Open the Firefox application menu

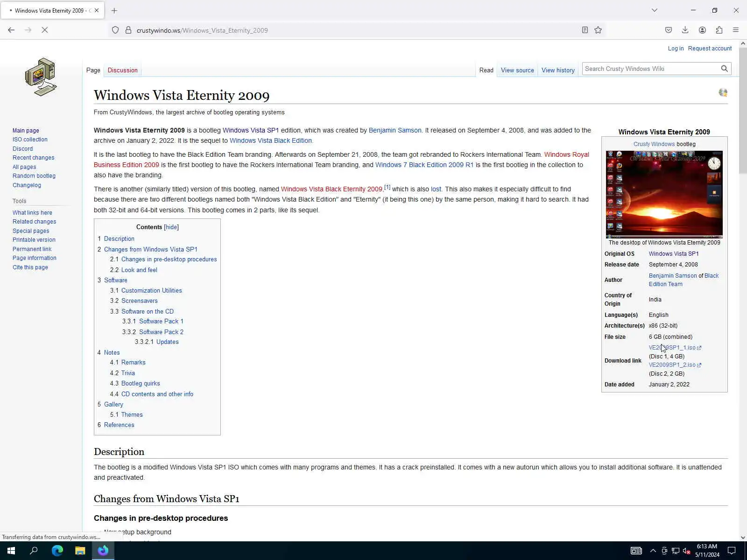(736, 30)
